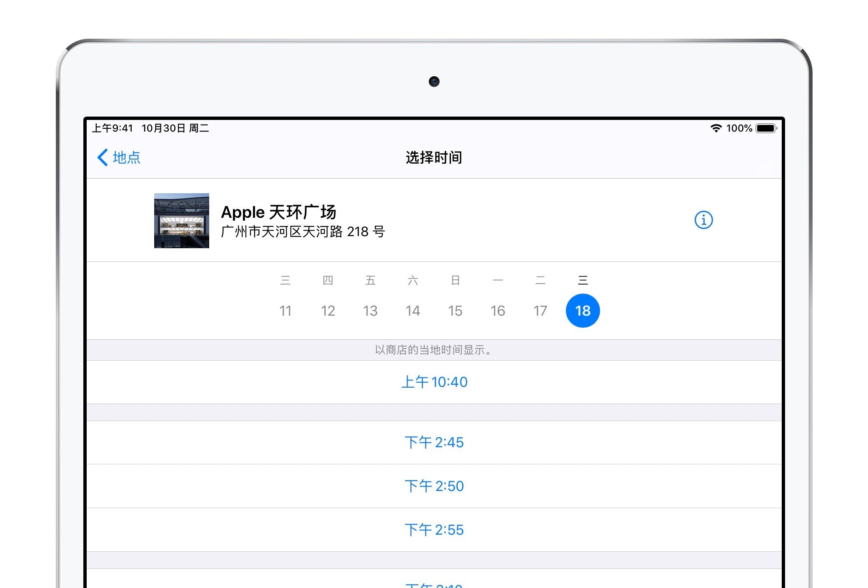The image size is (868, 588).
Task: Choose the 下午 2:50 time slot
Action: point(434,486)
